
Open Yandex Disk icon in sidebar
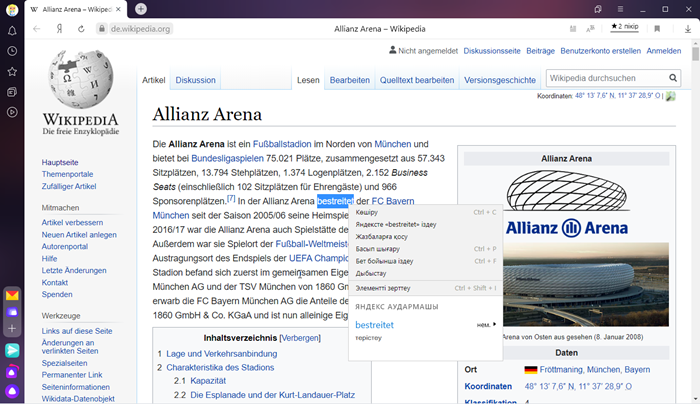coord(12,312)
